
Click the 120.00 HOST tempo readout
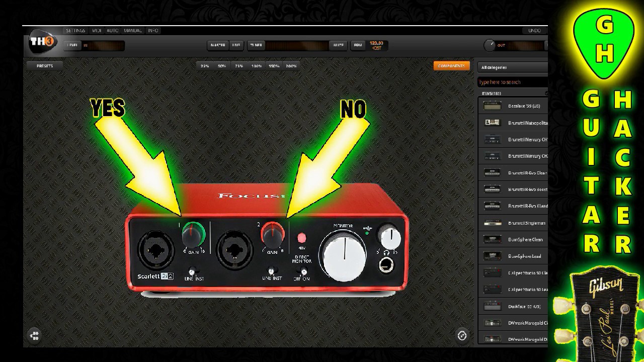(377, 45)
